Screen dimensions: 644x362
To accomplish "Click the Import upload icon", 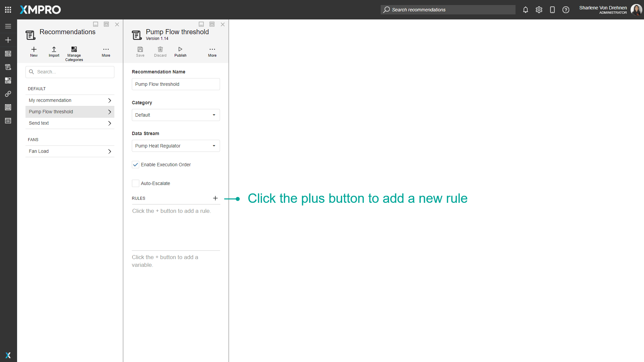I will [x=54, y=49].
